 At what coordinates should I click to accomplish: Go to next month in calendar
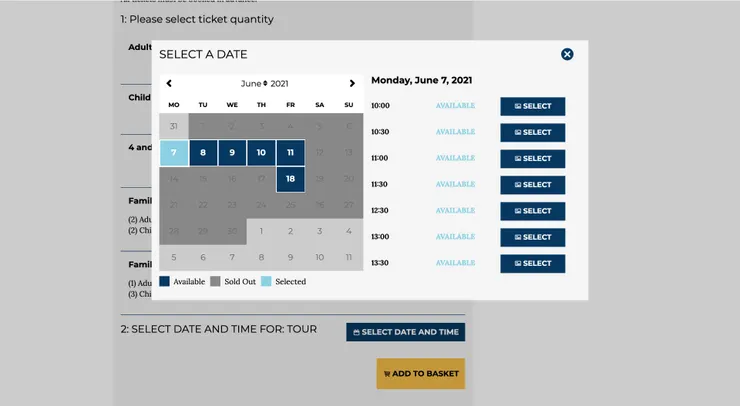(x=352, y=84)
